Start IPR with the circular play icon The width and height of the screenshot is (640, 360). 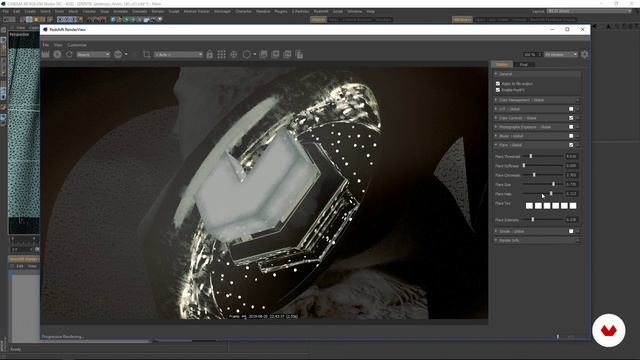[x=58, y=54]
